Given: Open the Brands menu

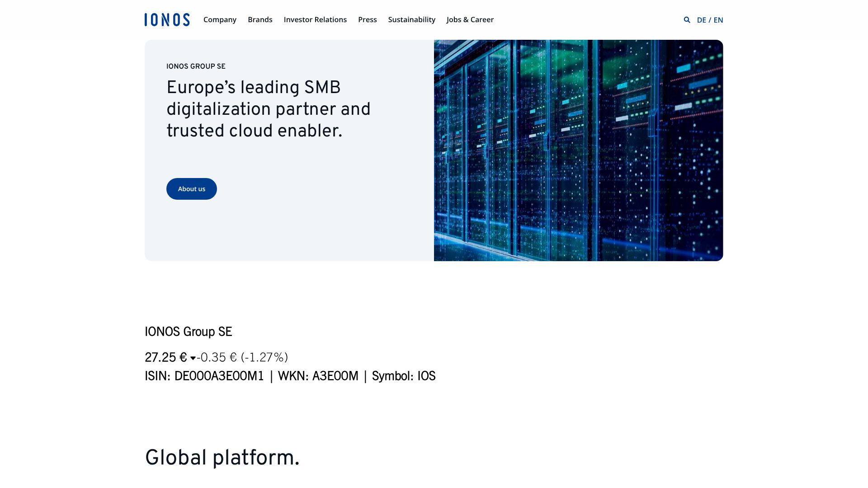Looking at the screenshot, I should pos(260,19).
